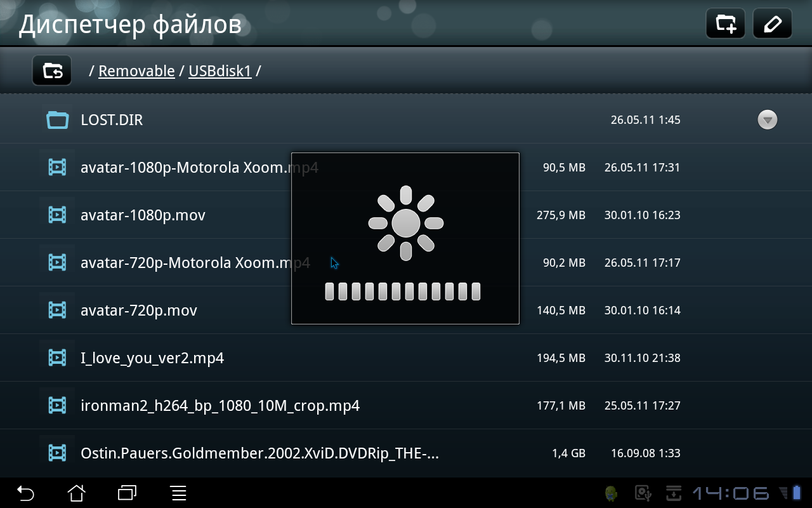The height and width of the screenshot is (508, 812).
Task: Navigate to USBdisk1 in the breadcrumb path
Action: [220, 71]
